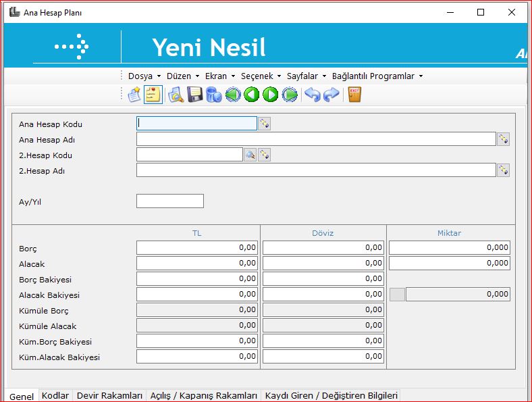Switch to the Devir Rakamları tab
Screen dimensions: 532x402
point(109,396)
